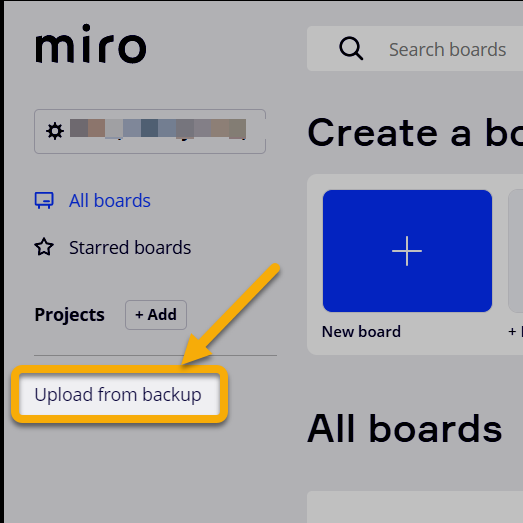Screen dimensions: 523x523
Task: Open team settings gear icon
Action: [55, 131]
